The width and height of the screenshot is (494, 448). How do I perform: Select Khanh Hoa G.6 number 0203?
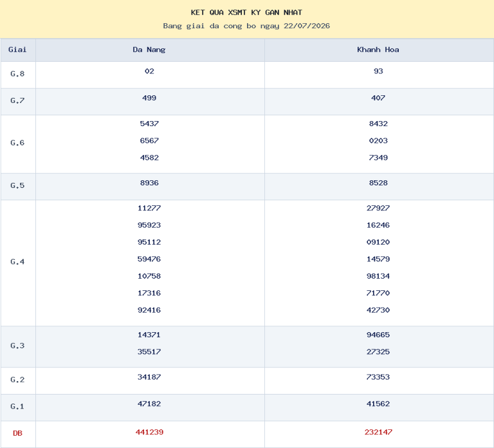click(378, 140)
